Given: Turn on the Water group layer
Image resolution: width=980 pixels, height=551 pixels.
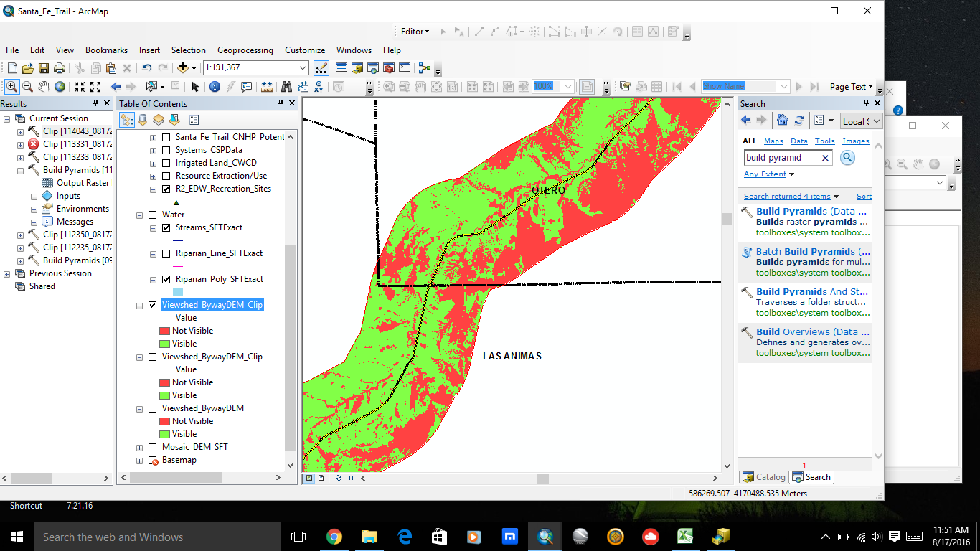Looking at the screenshot, I should click(152, 215).
